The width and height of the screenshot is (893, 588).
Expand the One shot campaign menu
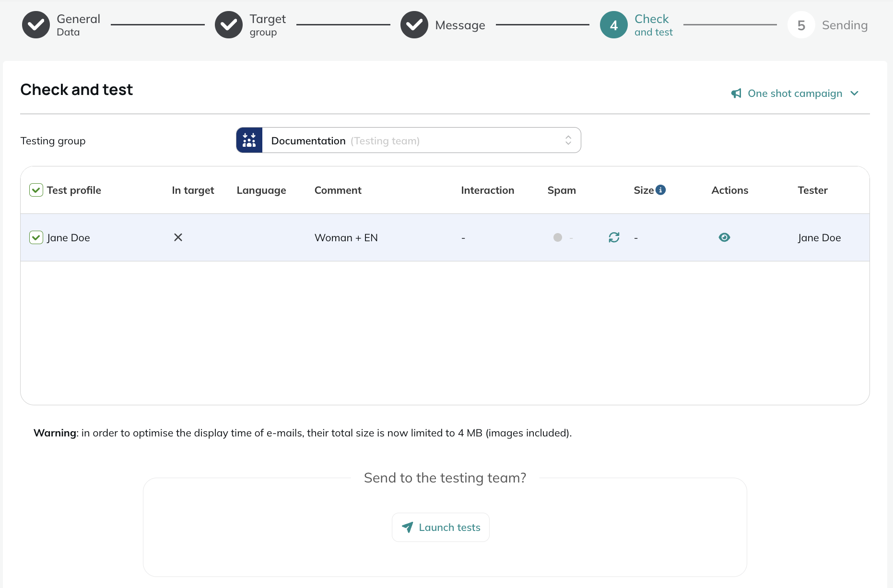point(795,94)
